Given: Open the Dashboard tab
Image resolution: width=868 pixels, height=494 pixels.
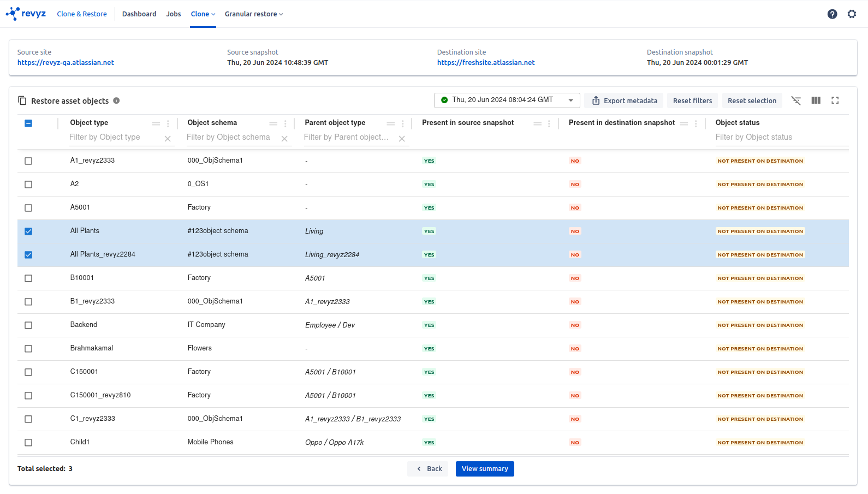Looking at the screenshot, I should click(139, 14).
